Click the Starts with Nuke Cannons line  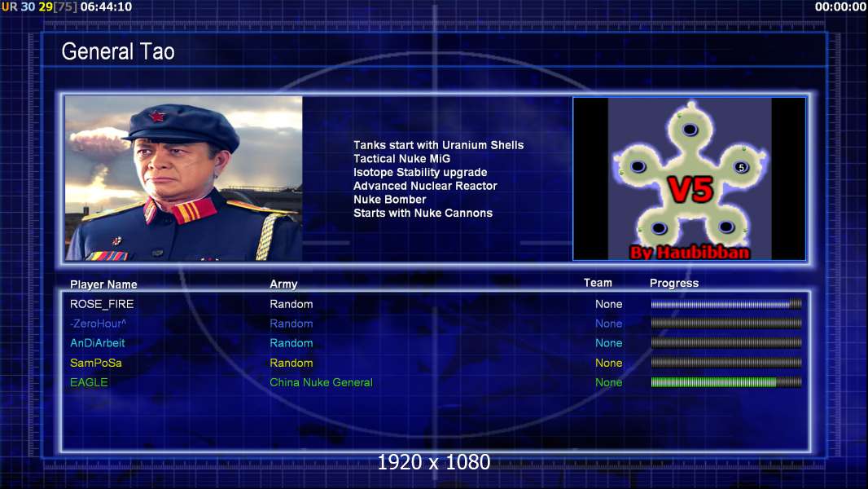[423, 213]
